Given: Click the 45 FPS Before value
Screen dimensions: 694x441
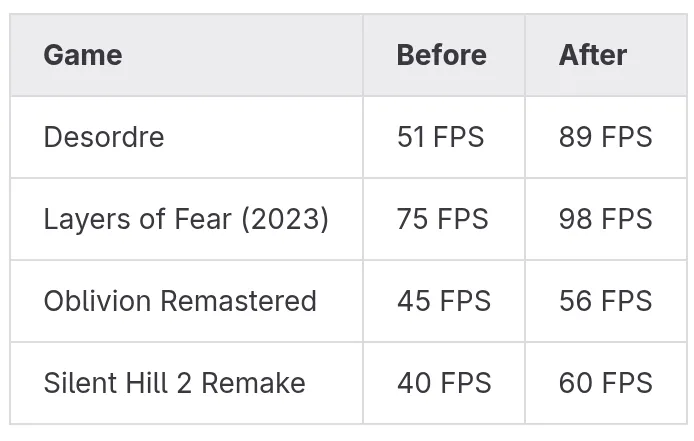Looking at the screenshot, I should tap(443, 301).
